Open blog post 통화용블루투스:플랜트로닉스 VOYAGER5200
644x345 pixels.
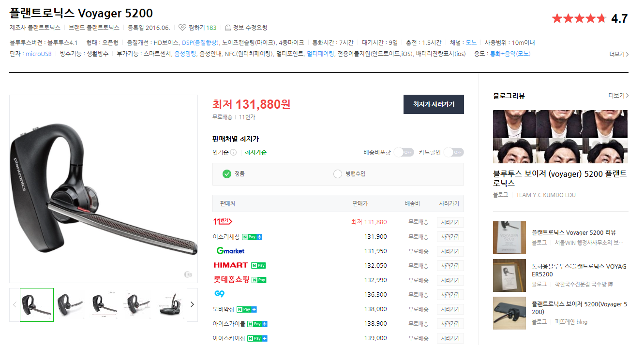(579, 270)
